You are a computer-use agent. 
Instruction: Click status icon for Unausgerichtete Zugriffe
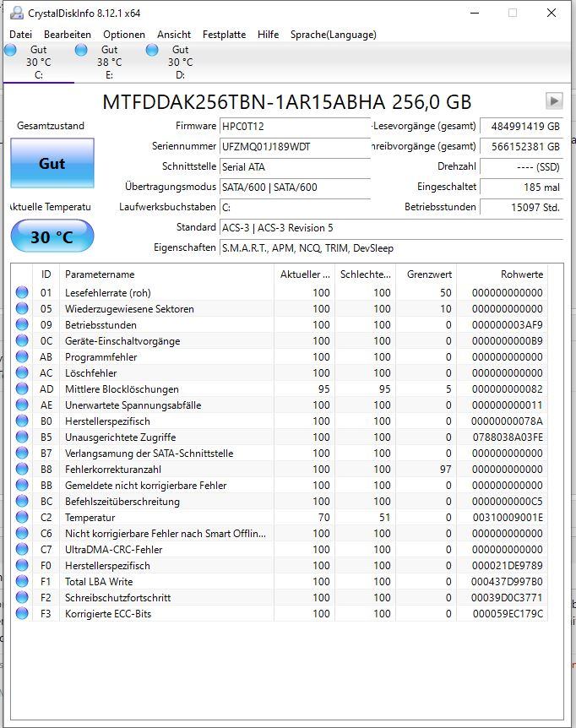pyautogui.click(x=22, y=437)
